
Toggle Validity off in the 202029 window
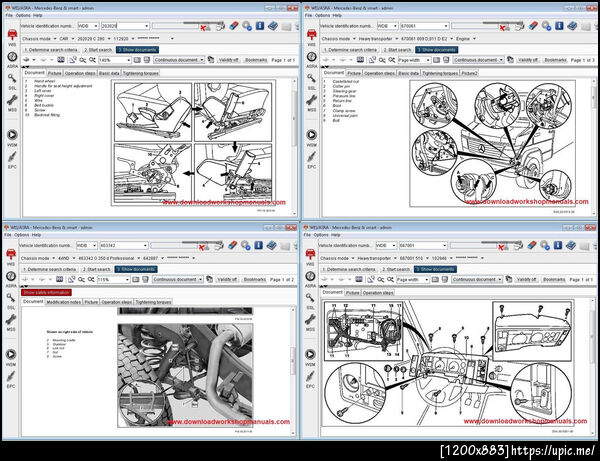[x=228, y=60]
